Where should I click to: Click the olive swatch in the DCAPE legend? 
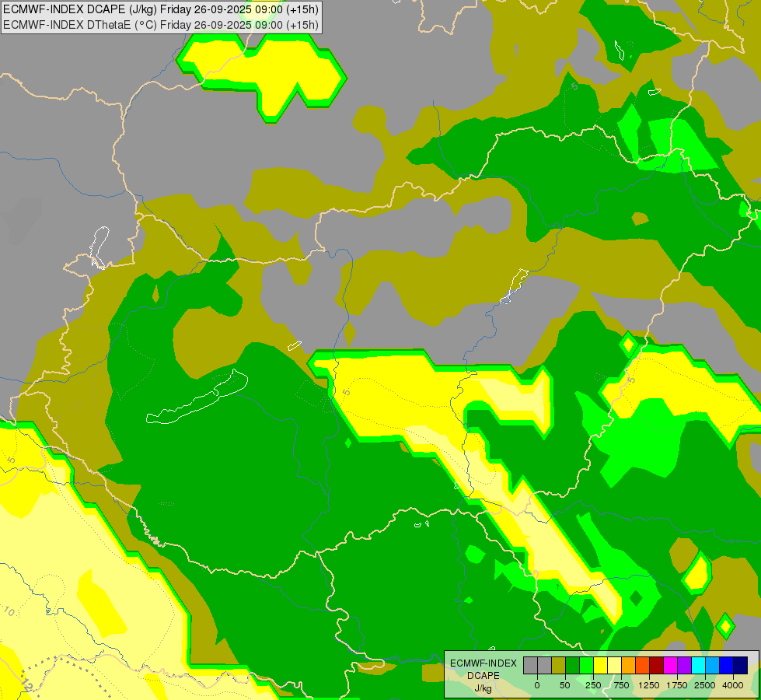click(x=559, y=666)
